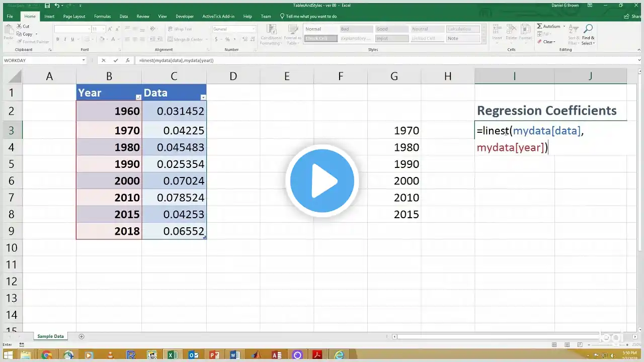Select the Sample Data sheet tab
Image resolution: width=644 pixels, height=362 pixels.
[50, 336]
